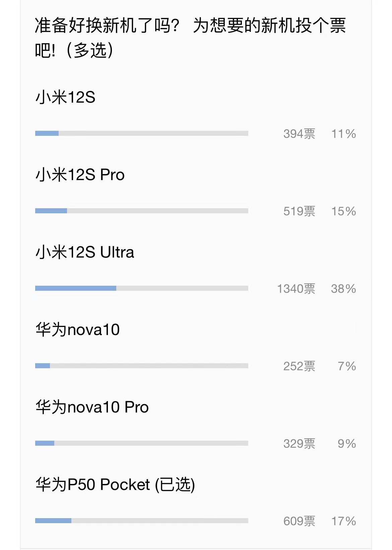The image size is (392, 550).
Task: Click the 华为nova10 progress bar
Action: 142,366
